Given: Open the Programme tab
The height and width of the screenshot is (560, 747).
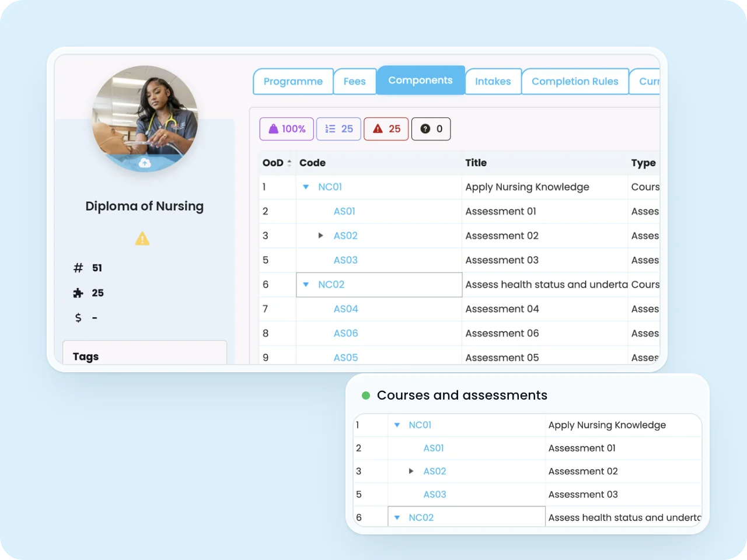Looking at the screenshot, I should coord(293,81).
